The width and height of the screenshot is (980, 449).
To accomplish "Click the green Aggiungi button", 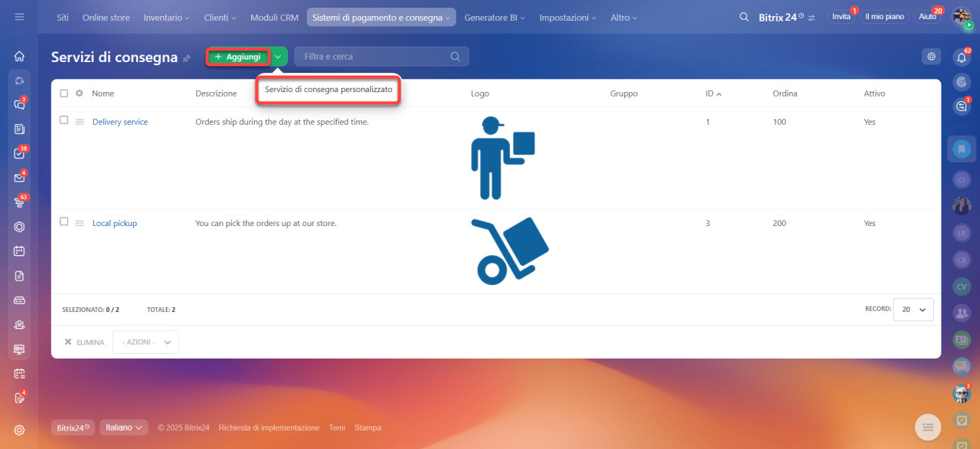I will (237, 57).
